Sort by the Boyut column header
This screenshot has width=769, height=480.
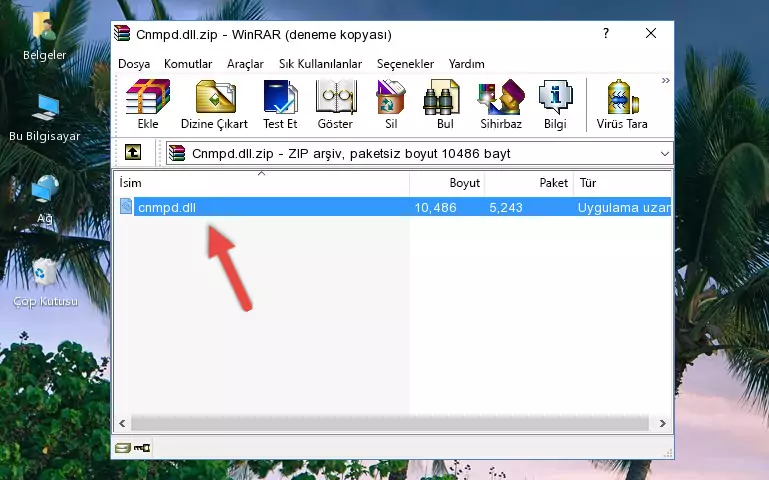click(447, 183)
